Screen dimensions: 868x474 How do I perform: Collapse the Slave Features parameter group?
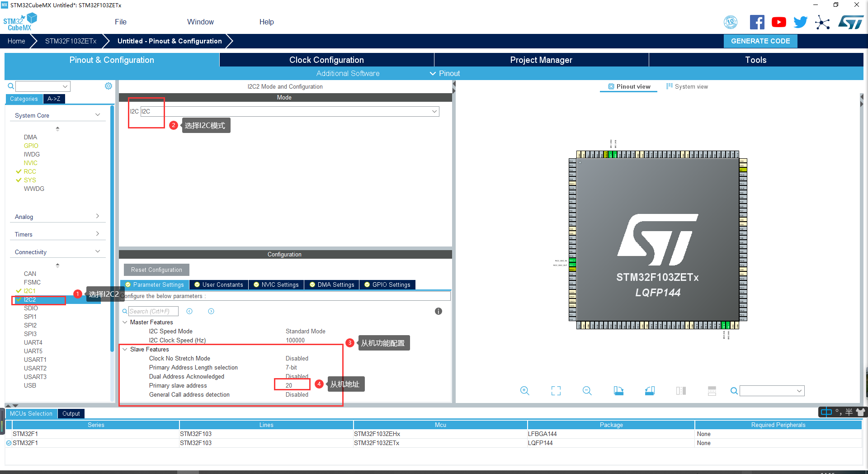(x=125, y=349)
